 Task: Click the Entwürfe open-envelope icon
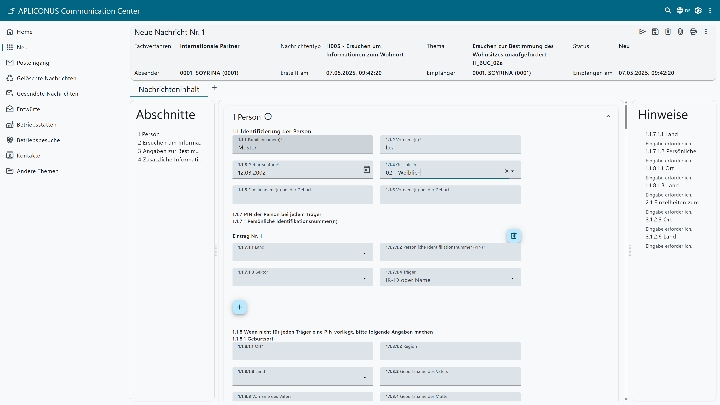[x=10, y=109]
